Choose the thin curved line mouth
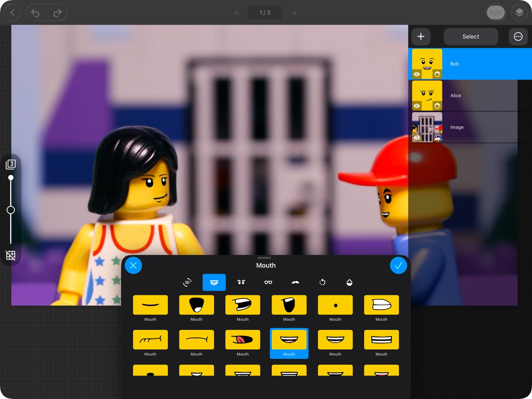Image resolution: width=532 pixels, height=399 pixels. (x=151, y=305)
